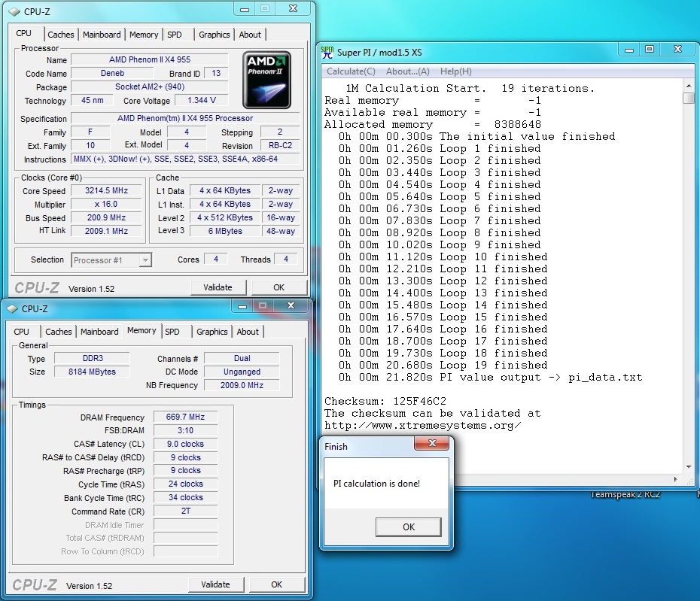Image resolution: width=700 pixels, height=601 pixels.
Task: Minimize the top CPU-Z window
Action: (x=245, y=9)
